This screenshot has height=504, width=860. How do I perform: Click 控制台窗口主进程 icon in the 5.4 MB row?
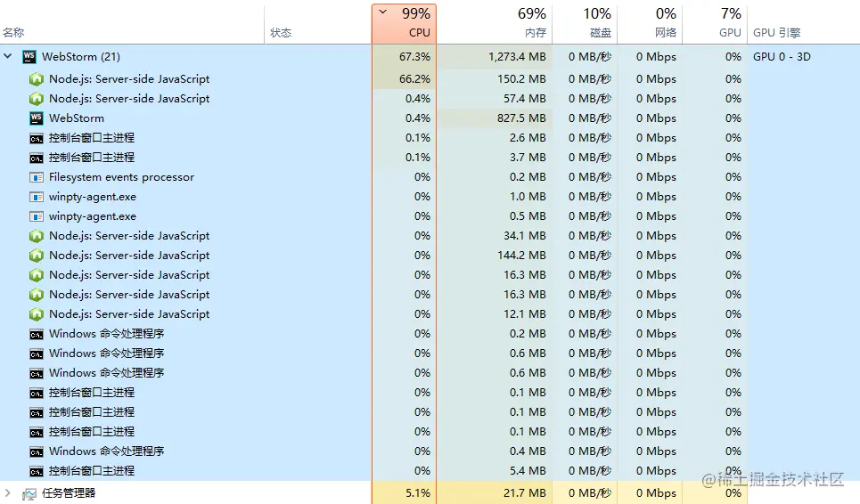click(x=37, y=471)
